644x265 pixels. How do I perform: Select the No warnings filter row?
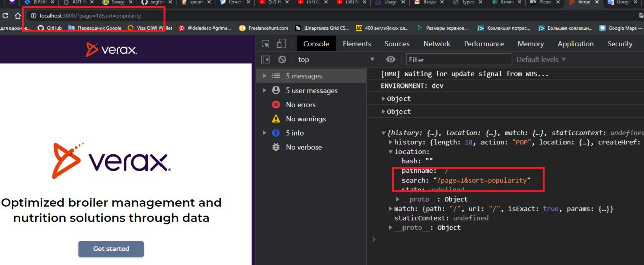pos(311,119)
